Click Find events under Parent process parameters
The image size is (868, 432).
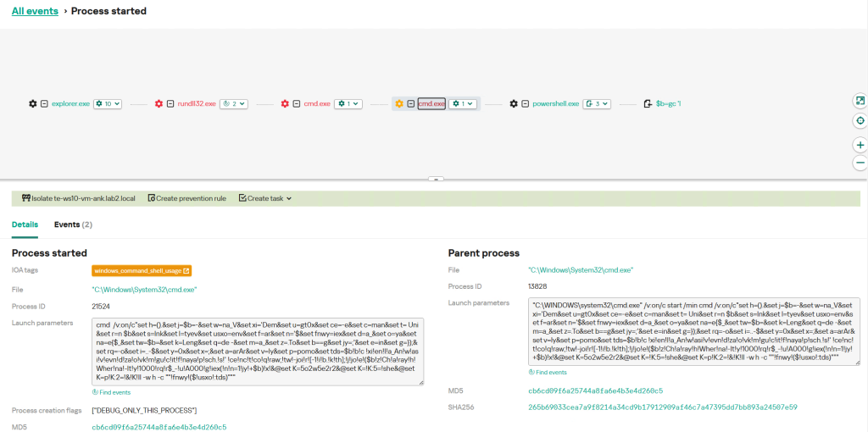click(x=548, y=372)
